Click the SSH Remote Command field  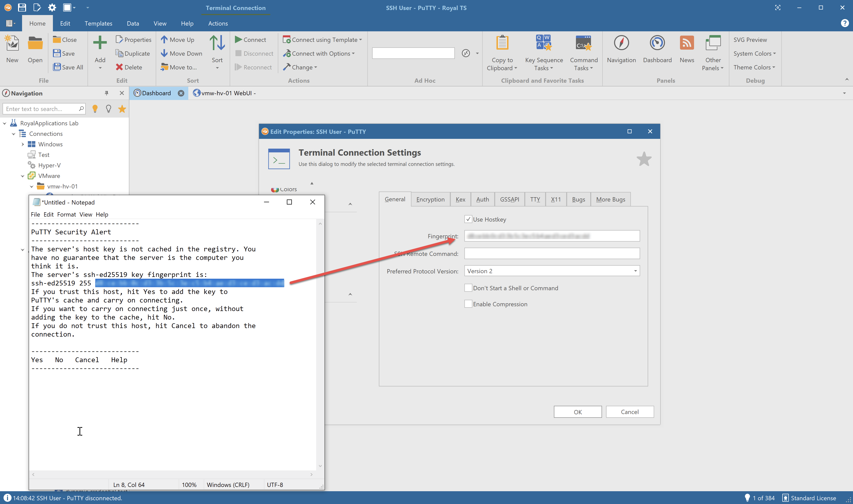tap(552, 253)
